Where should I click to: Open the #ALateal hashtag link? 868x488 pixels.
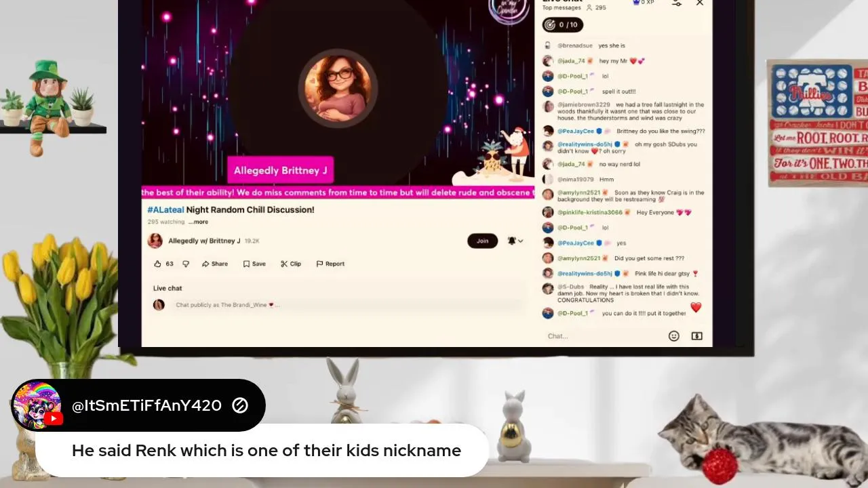coord(165,210)
